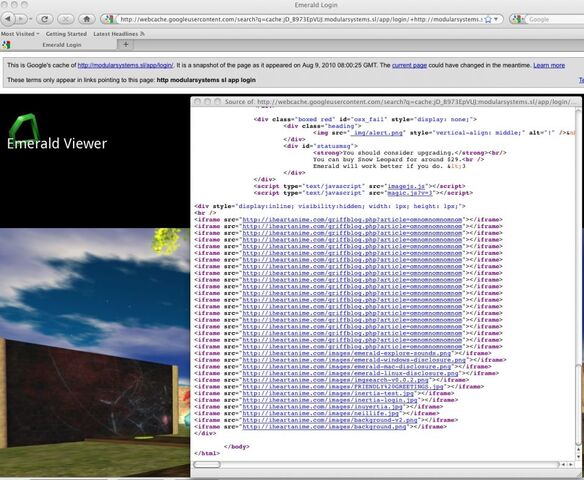Open a new tab with plus button
The height and width of the screenshot is (480, 584).
pyautogui.click(x=126, y=44)
